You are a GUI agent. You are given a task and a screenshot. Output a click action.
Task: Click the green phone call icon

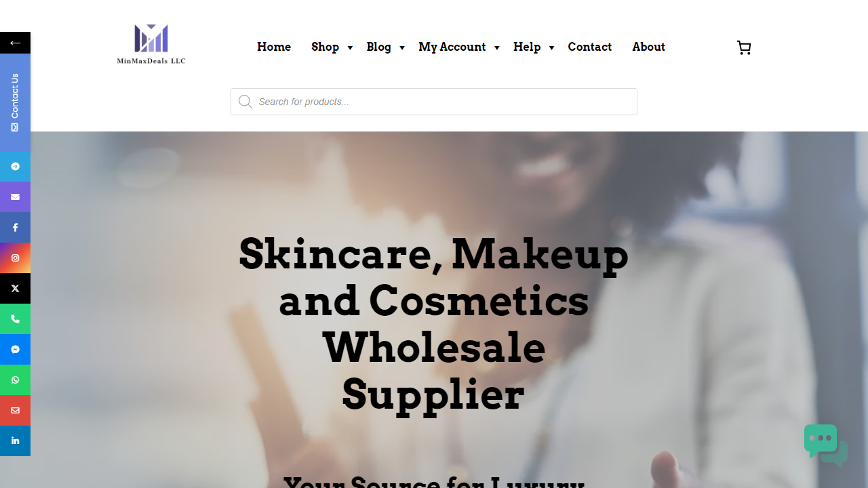coord(15,319)
